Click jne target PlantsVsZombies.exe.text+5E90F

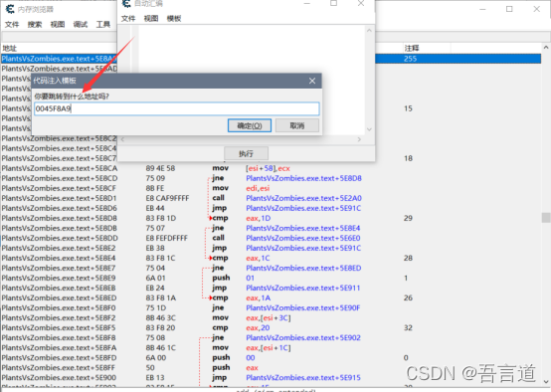(303, 308)
